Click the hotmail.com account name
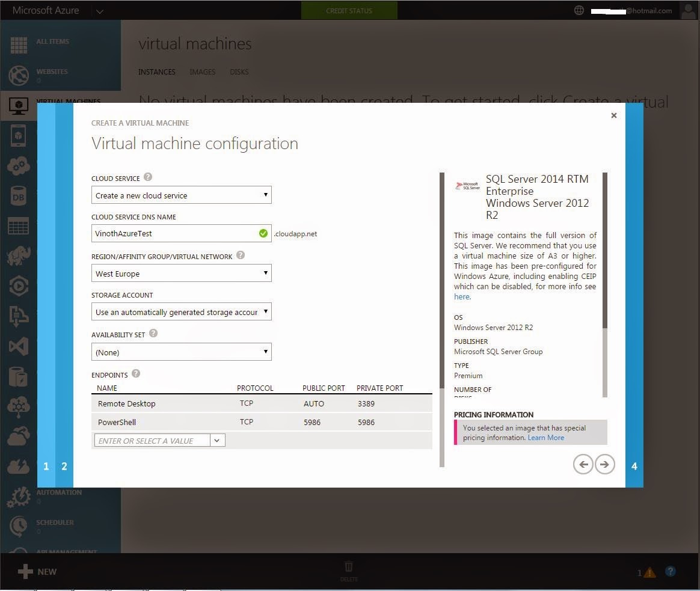 click(x=631, y=11)
